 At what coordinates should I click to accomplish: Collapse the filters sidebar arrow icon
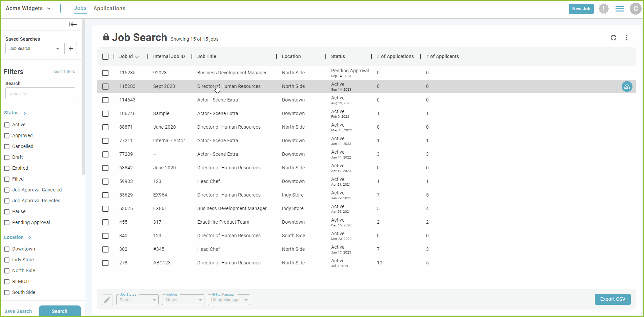pos(73,24)
